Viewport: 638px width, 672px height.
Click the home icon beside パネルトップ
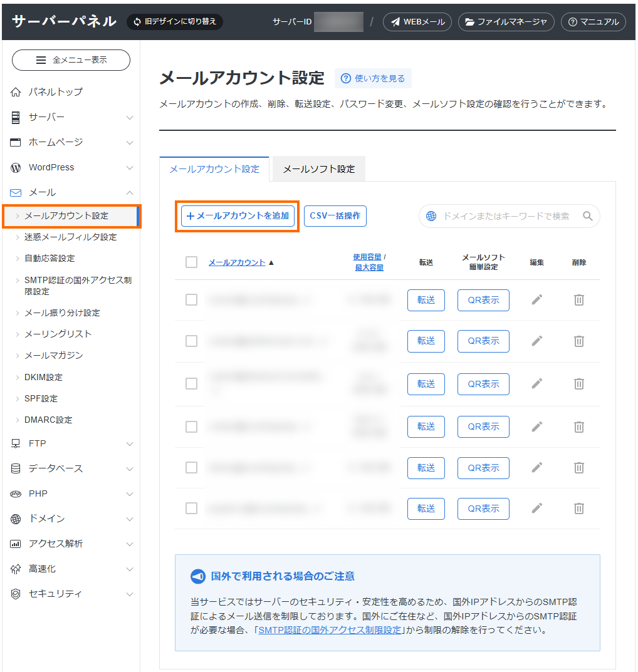coord(16,91)
